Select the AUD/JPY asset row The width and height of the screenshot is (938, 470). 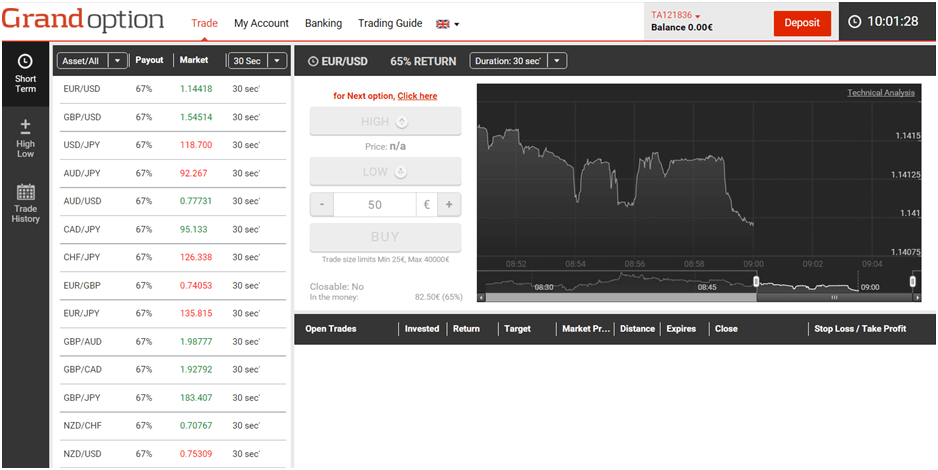point(173,173)
